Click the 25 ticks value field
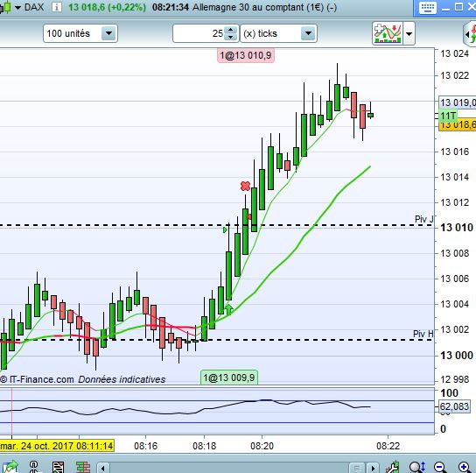Image resolution: width=476 pixels, height=473 pixels. 199,33
